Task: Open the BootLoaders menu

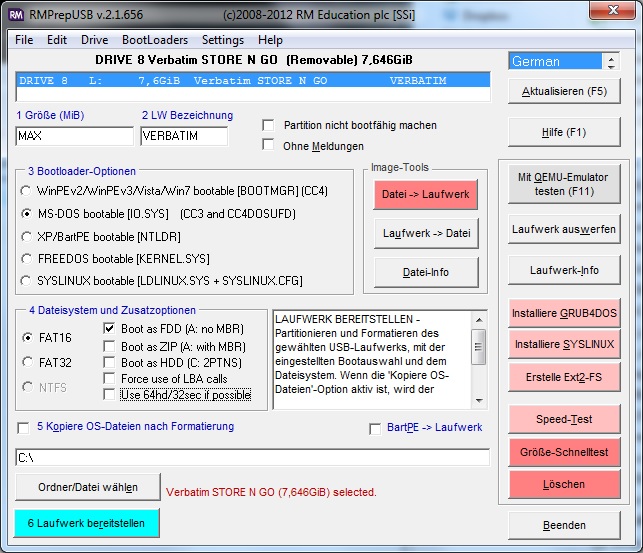Action: tap(155, 40)
